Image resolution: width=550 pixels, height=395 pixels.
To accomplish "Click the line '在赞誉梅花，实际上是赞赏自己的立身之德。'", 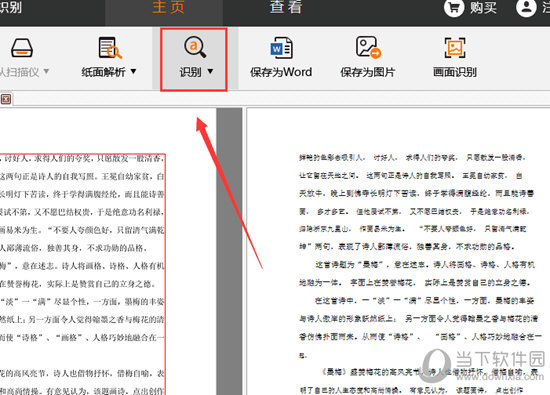I will pyautogui.click(x=77, y=284).
